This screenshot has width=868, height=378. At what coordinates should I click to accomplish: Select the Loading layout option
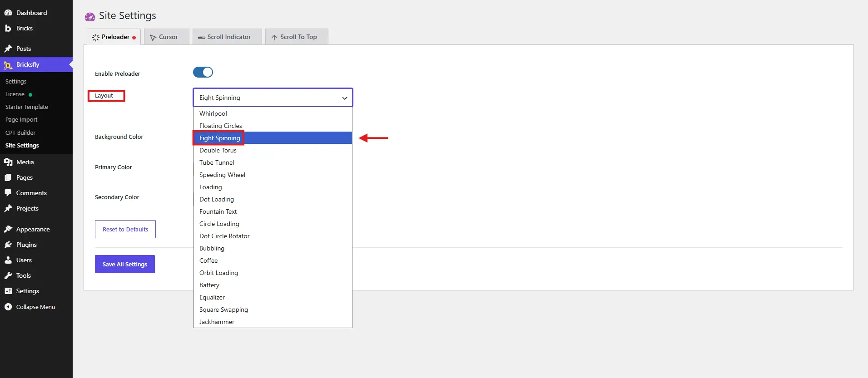coord(273,187)
